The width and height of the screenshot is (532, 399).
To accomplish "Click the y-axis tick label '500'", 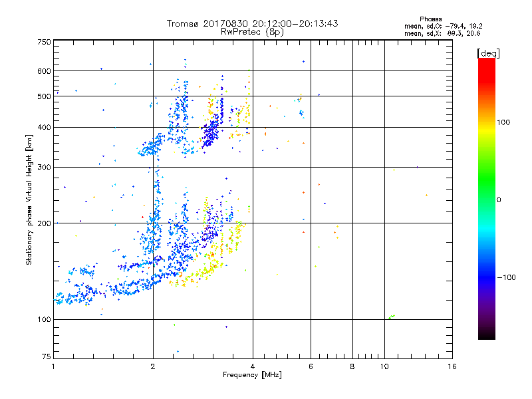I will coord(45,96).
